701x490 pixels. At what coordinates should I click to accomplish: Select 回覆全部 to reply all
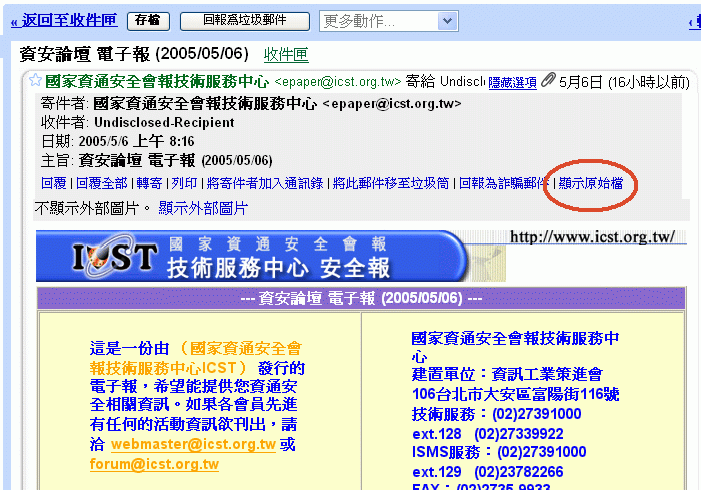pyautogui.click(x=101, y=183)
